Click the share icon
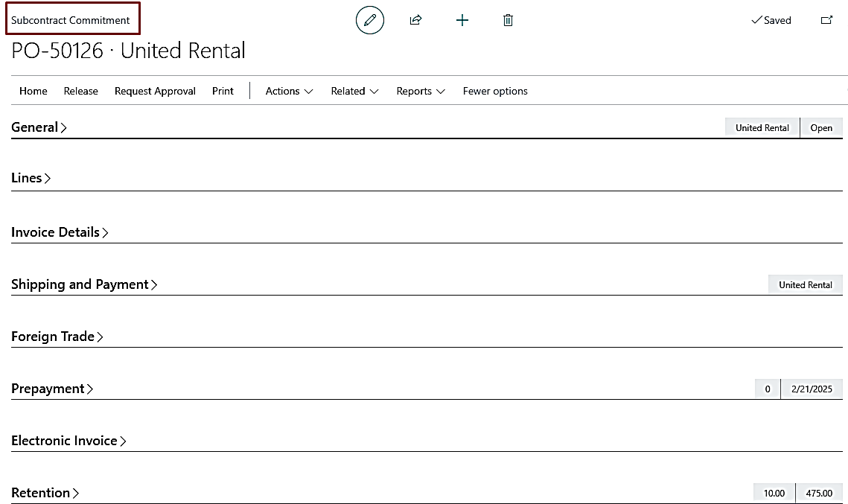The height and width of the screenshot is (504, 848). (415, 20)
